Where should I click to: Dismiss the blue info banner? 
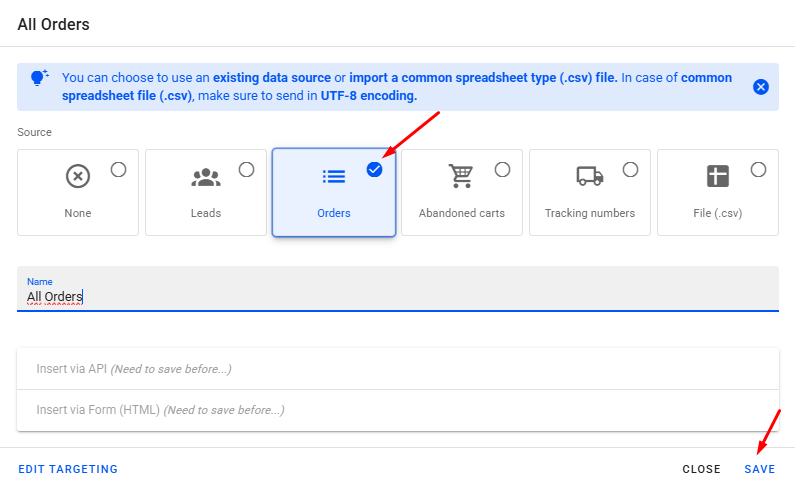761,87
